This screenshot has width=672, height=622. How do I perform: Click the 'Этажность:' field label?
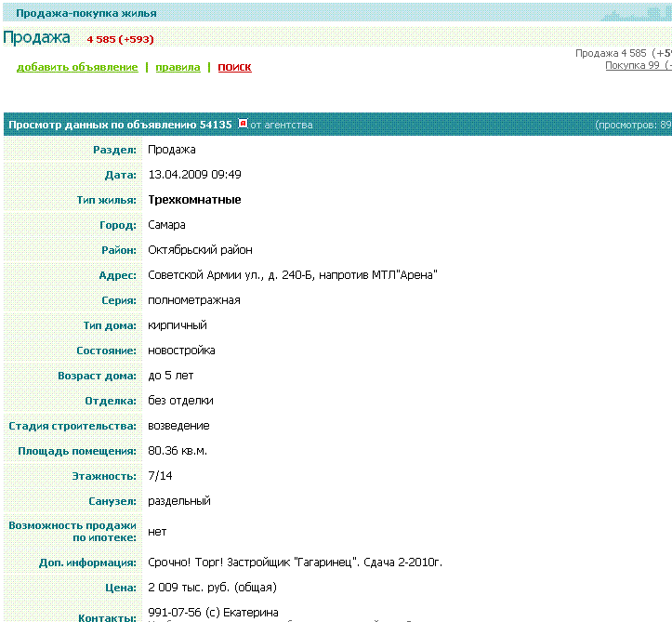[x=105, y=476]
